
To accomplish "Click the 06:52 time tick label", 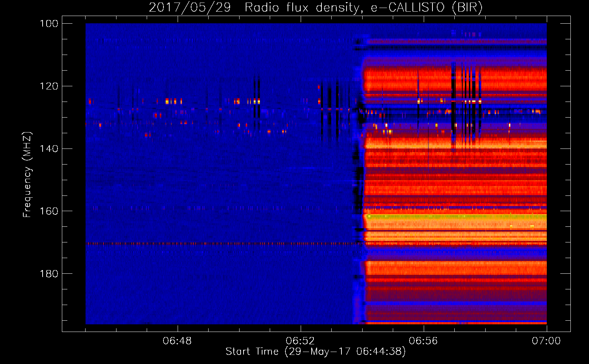I will [300, 341].
